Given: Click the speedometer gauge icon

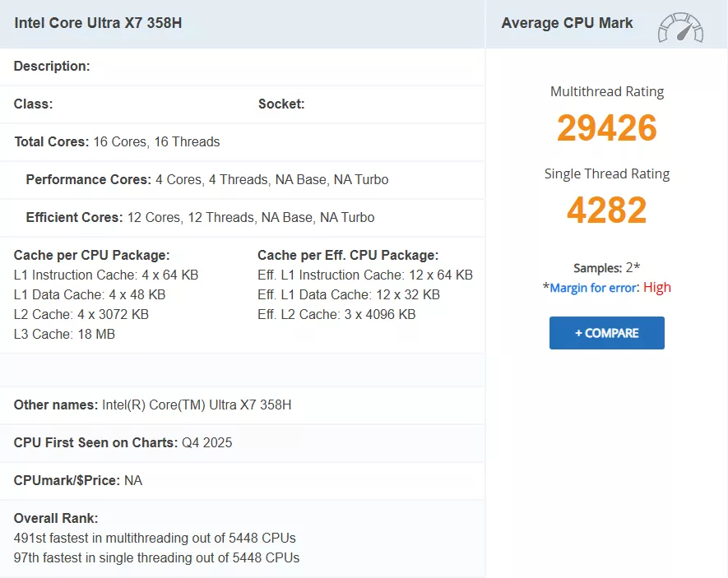Looking at the screenshot, I should coord(681,27).
